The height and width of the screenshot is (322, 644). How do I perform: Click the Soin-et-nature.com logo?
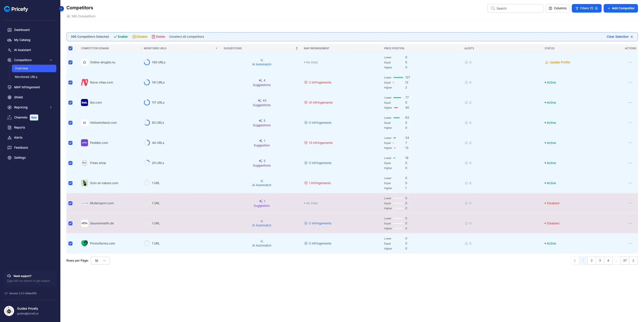coord(85,183)
